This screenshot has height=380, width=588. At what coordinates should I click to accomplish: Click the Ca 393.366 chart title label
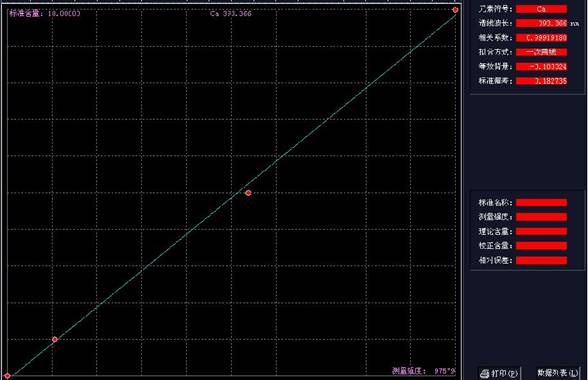(x=231, y=14)
